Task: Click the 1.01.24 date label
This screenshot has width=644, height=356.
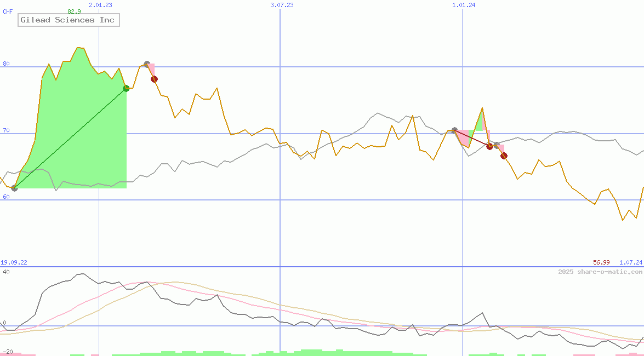Action: point(464,5)
